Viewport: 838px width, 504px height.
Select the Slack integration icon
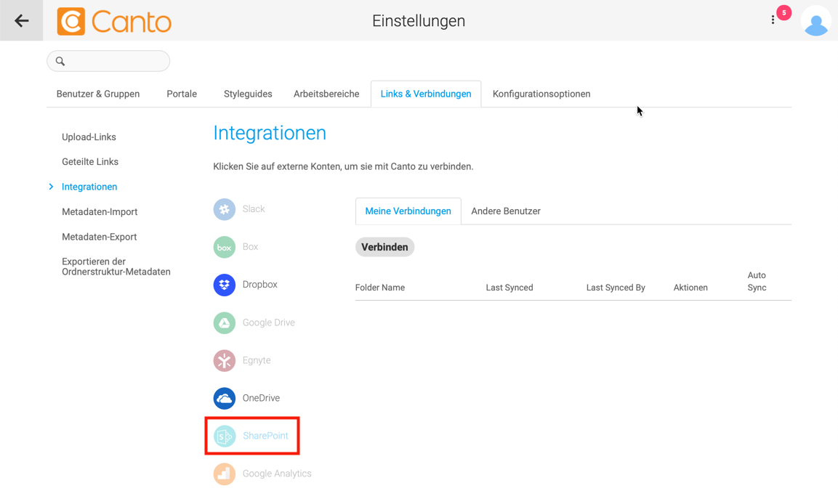[x=225, y=209]
